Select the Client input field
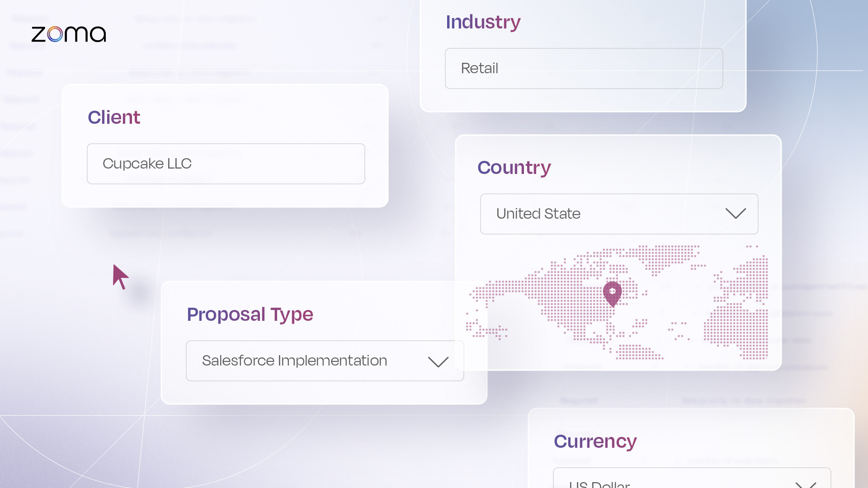Image resolution: width=868 pixels, height=488 pixels. (226, 164)
